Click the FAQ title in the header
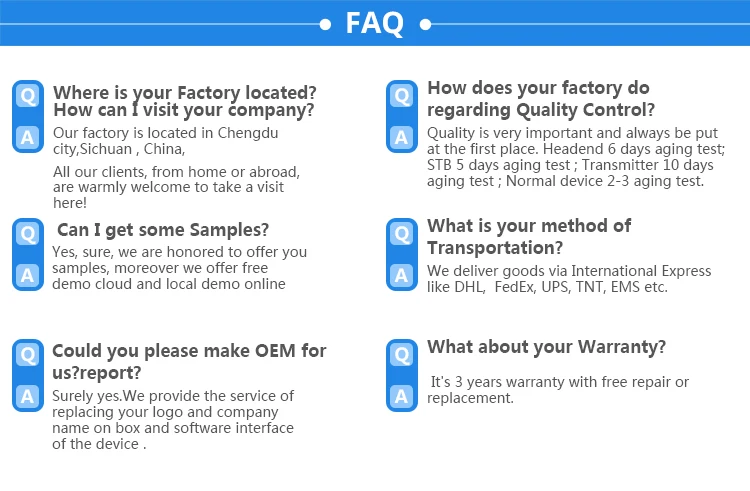750x491 pixels. (374, 23)
